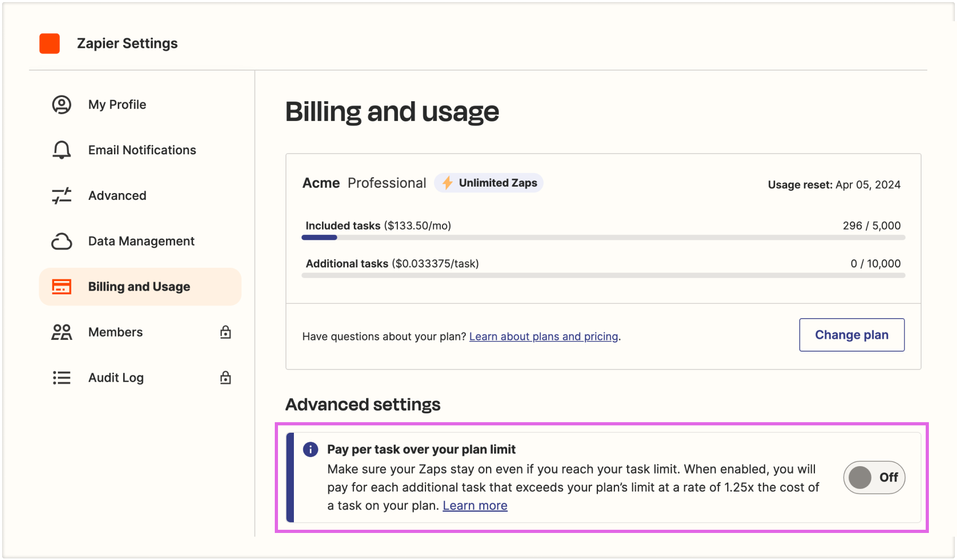Click the 296 / 5,000 task count

click(x=872, y=225)
